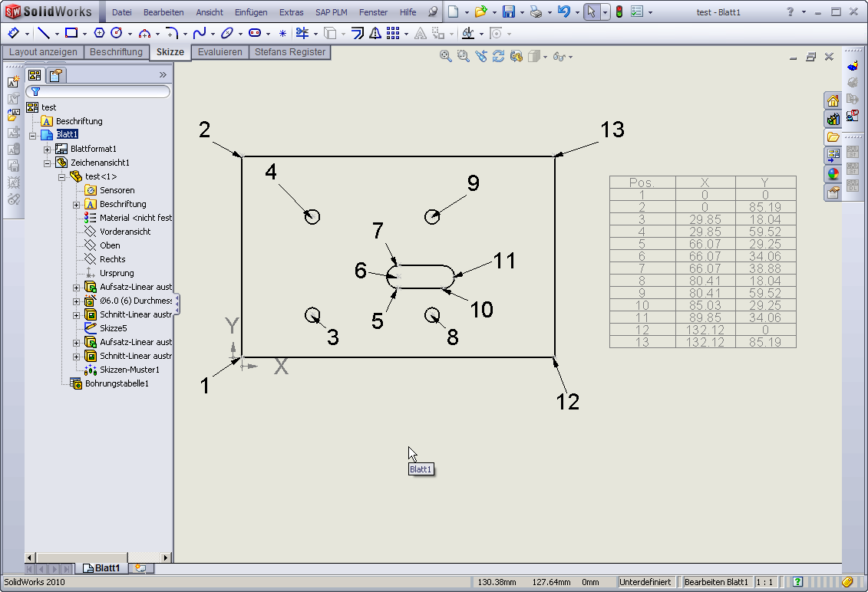Open the SAP PLM menu
This screenshot has height=592, width=868.
[331, 12]
